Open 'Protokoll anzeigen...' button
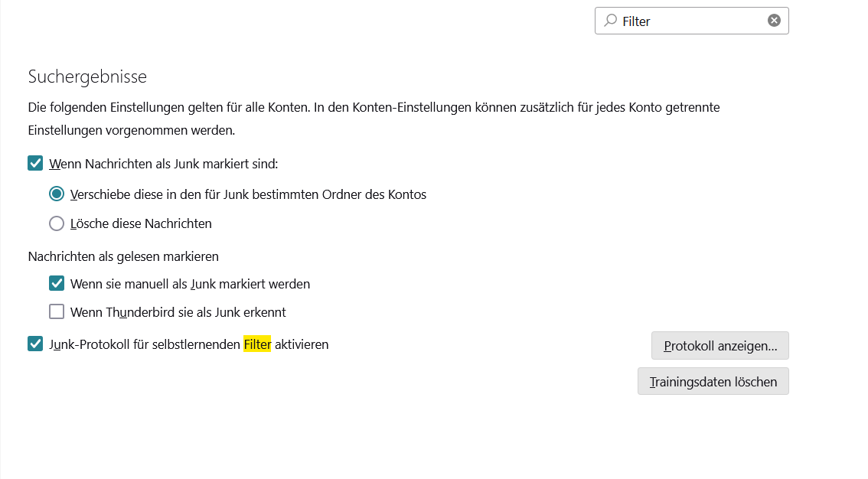The height and width of the screenshot is (479, 868). coord(720,346)
